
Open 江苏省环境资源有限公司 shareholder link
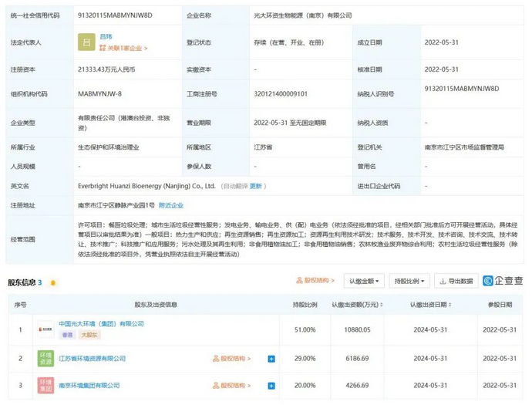[93, 359]
